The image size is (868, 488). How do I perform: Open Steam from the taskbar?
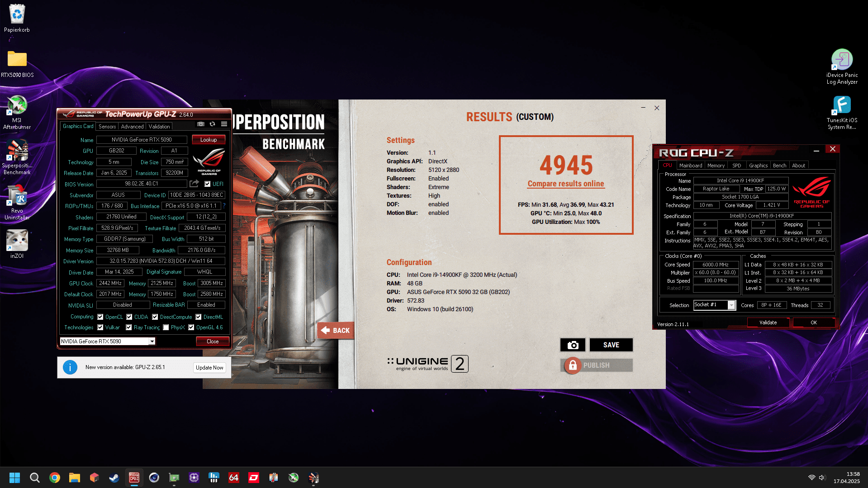tap(114, 478)
